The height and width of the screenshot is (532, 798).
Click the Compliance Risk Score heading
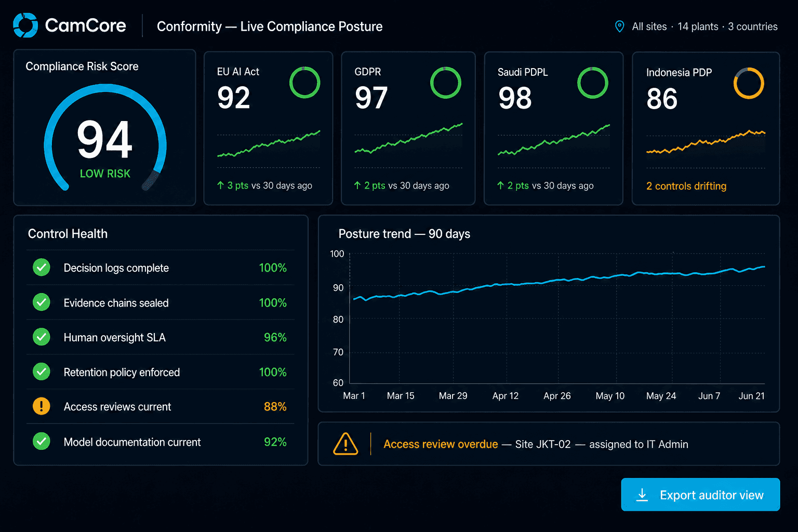[x=82, y=66]
